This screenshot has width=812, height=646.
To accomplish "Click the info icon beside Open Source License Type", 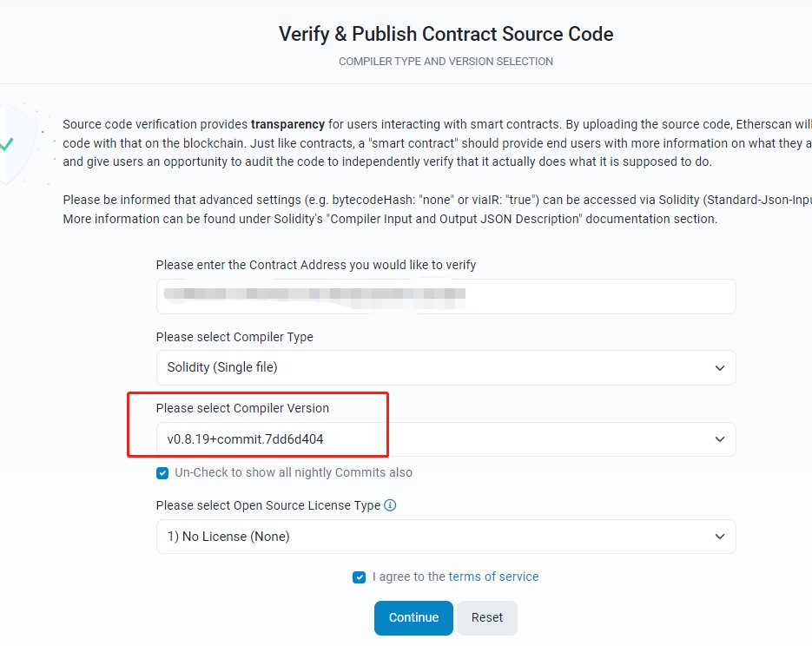I will point(390,505).
